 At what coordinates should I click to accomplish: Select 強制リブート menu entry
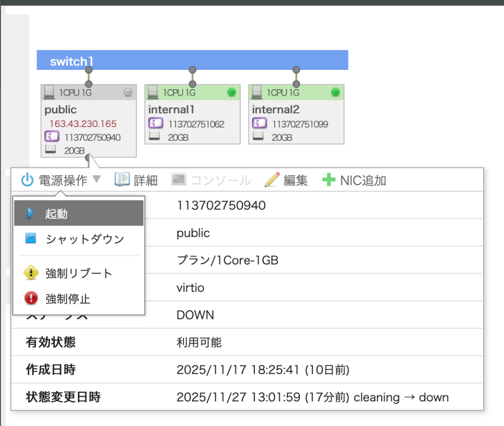(79, 273)
